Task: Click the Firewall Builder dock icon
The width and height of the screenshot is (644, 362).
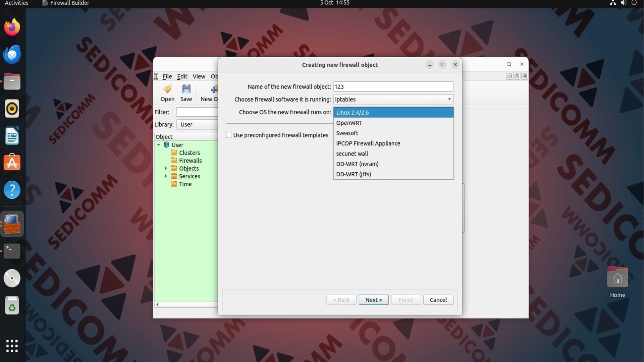Action: coord(12,224)
